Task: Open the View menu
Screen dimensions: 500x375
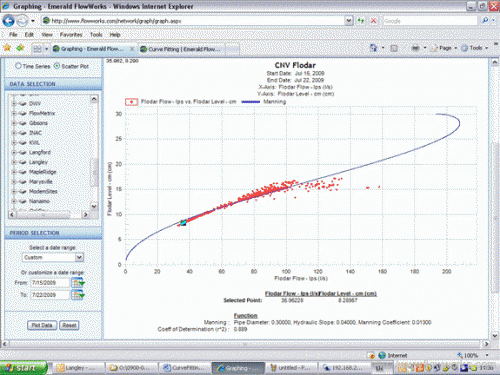Action: (x=47, y=35)
